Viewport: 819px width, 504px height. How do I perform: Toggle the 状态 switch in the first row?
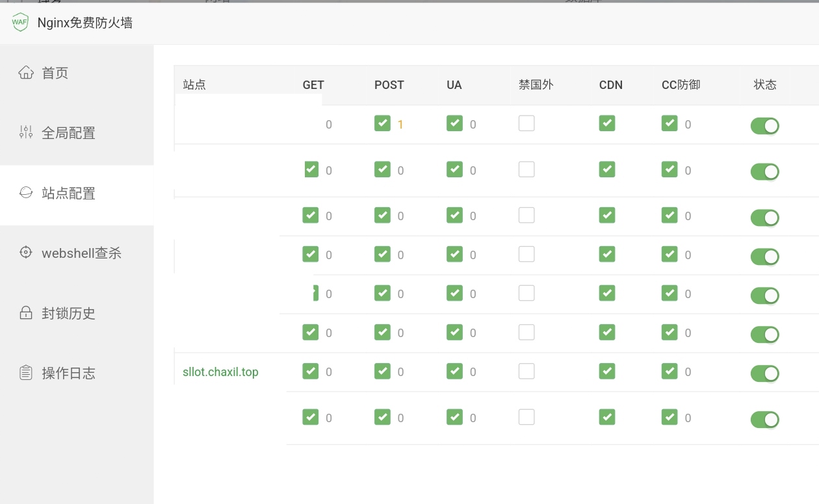pos(764,126)
